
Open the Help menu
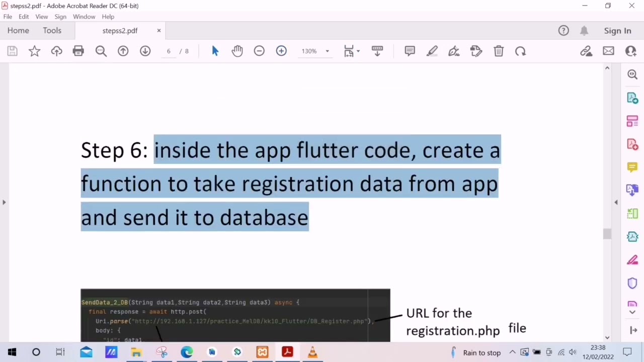point(108,17)
